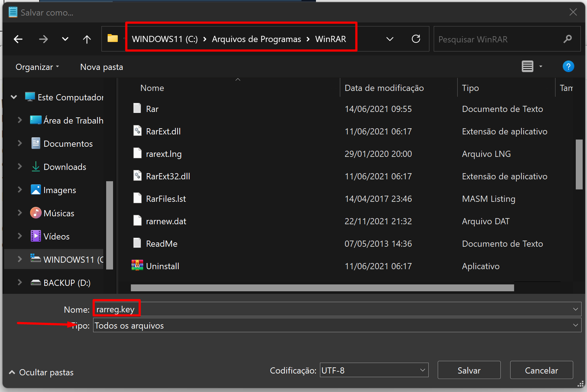Click the file list vertical scrollbar
Viewport: 587px width, 392px height.
pos(579,164)
